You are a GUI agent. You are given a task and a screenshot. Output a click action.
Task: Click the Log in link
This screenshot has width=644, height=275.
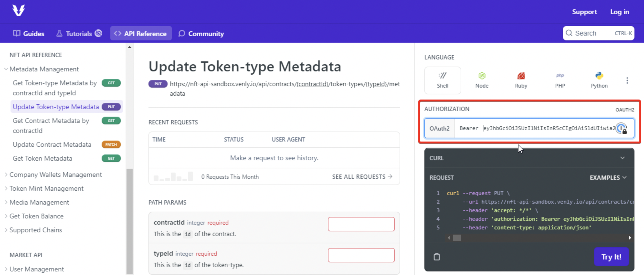point(619,12)
